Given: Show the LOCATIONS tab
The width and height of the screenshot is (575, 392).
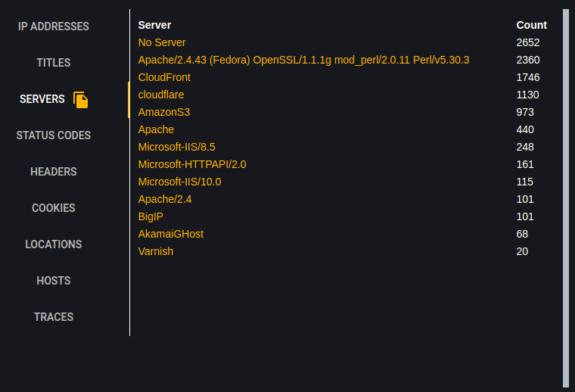Looking at the screenshot, I should point(54,244).
